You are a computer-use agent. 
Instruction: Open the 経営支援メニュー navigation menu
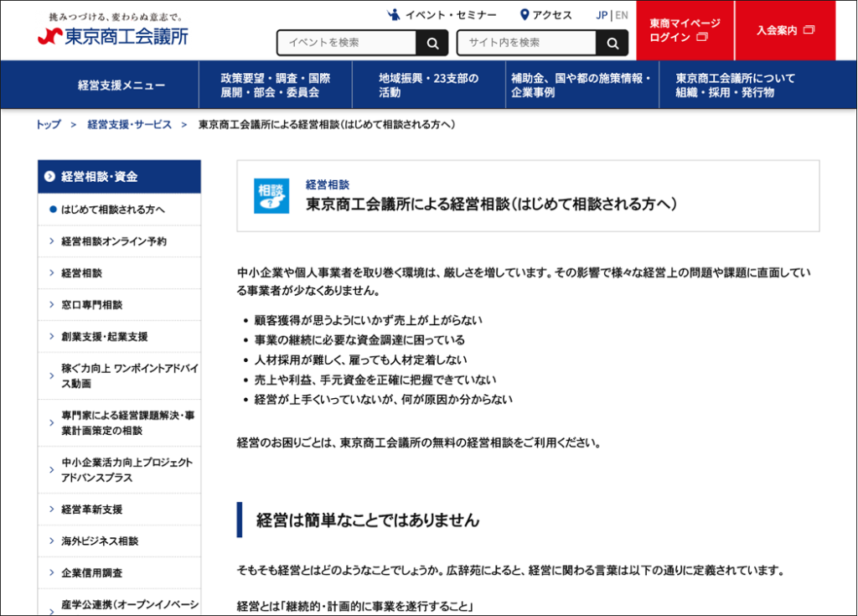(x=121, y=85)
